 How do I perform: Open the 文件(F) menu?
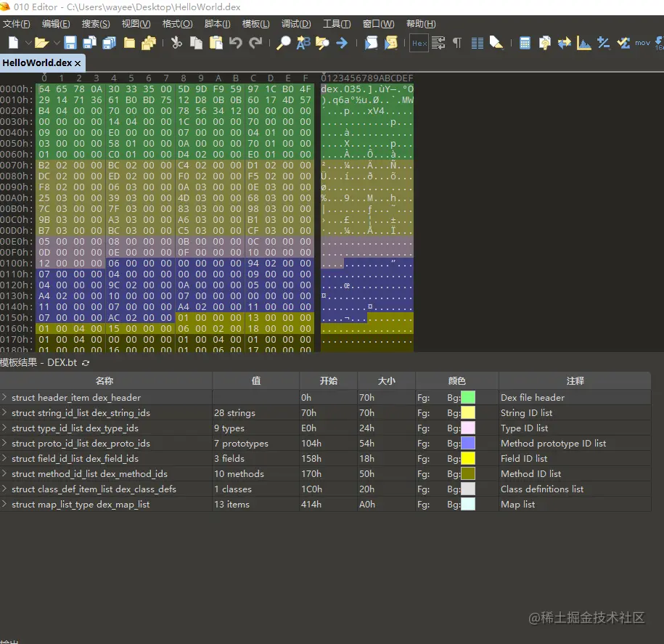coord(17,24)
